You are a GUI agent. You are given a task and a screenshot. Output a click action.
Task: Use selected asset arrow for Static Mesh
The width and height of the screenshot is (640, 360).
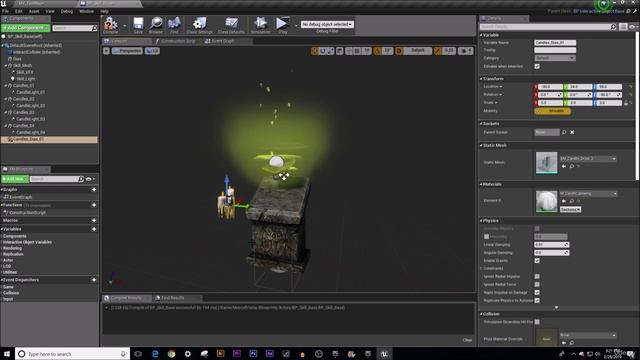pos(564,167)
